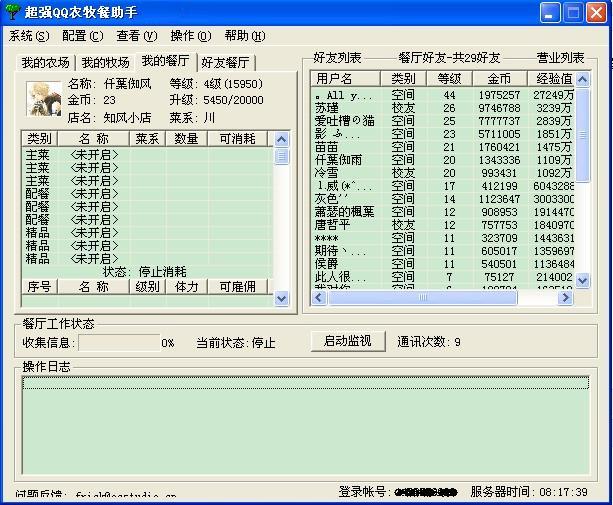Click friend list scroll left arrow
Screen dimensions: 613x505
(318, 298)
